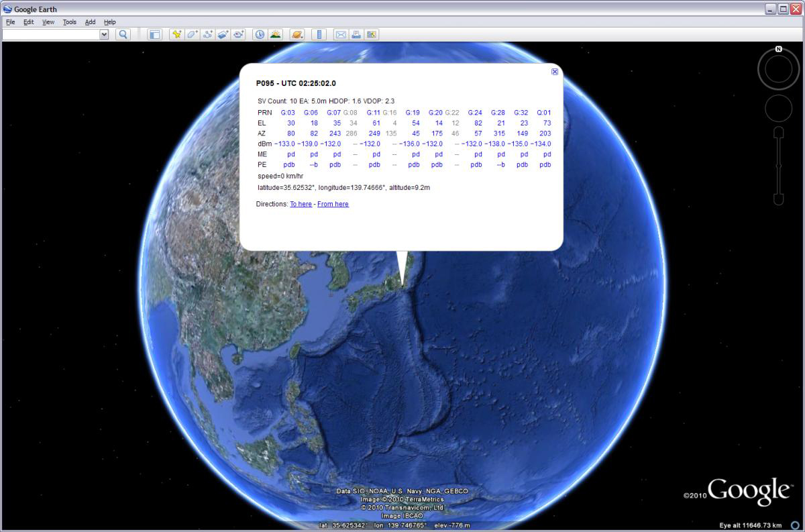Click satellite 'G:24' in the PRN row
This screenshot has width=805, height=532.
click(x=475, y=113)
